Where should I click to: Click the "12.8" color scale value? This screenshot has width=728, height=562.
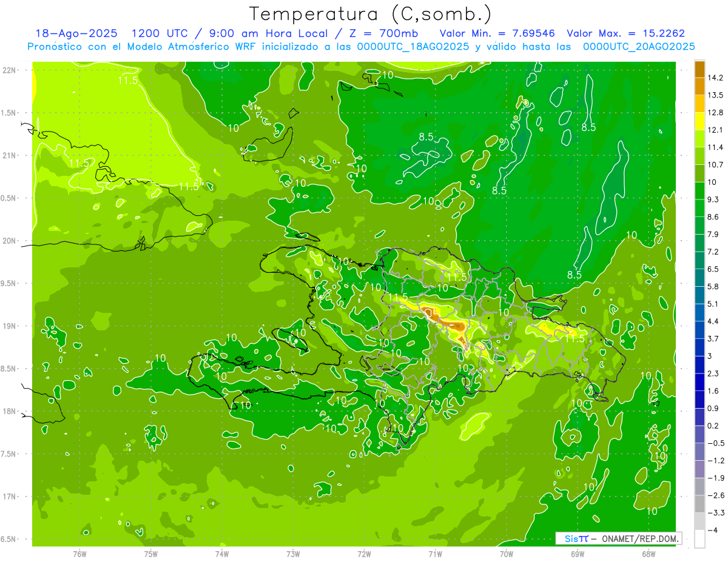pyautogui.click(x=716, y=113)
